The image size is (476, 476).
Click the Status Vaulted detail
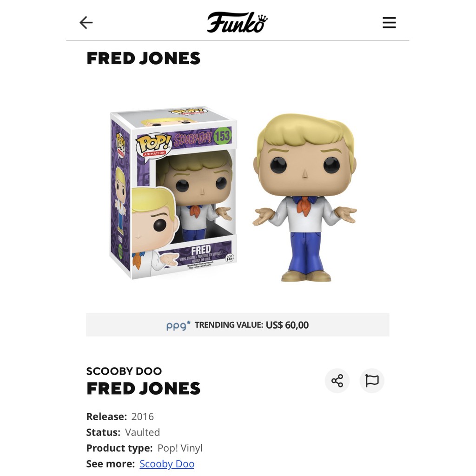click(123, 432)
